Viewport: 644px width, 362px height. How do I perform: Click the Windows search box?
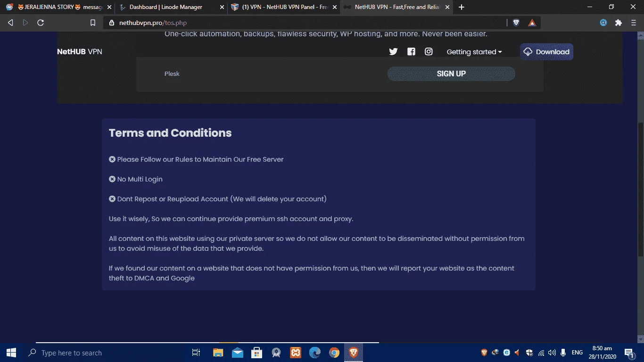pyautogui.click(x=105, y=353)
